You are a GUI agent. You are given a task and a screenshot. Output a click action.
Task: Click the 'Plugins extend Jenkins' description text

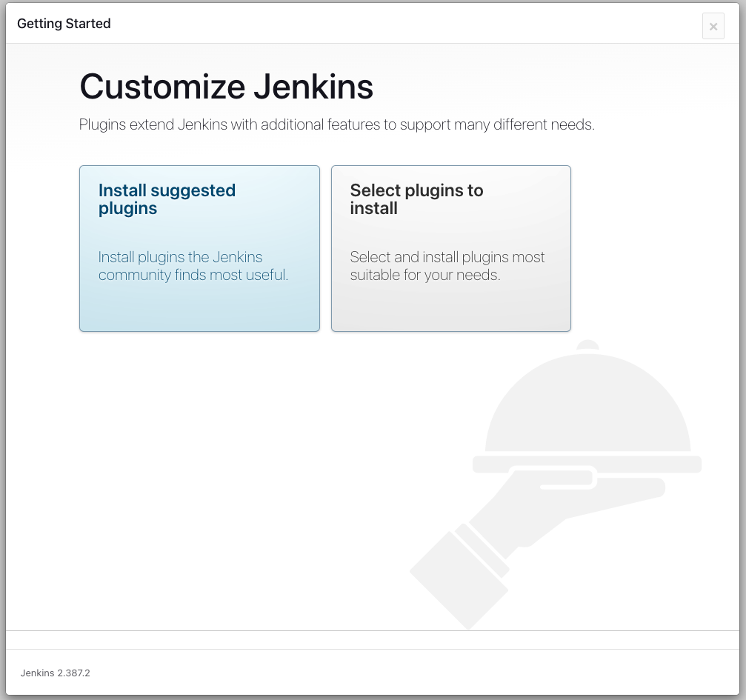[337, 124]
